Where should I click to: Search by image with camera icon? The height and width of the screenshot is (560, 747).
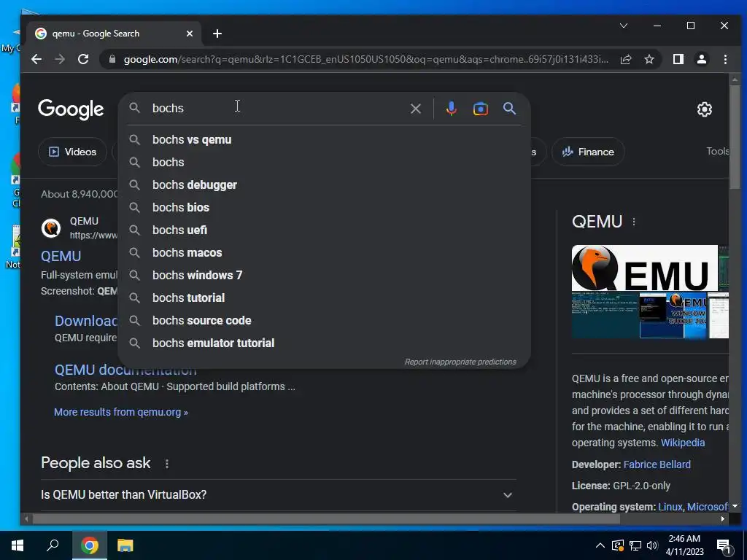[x=480, y=109]
